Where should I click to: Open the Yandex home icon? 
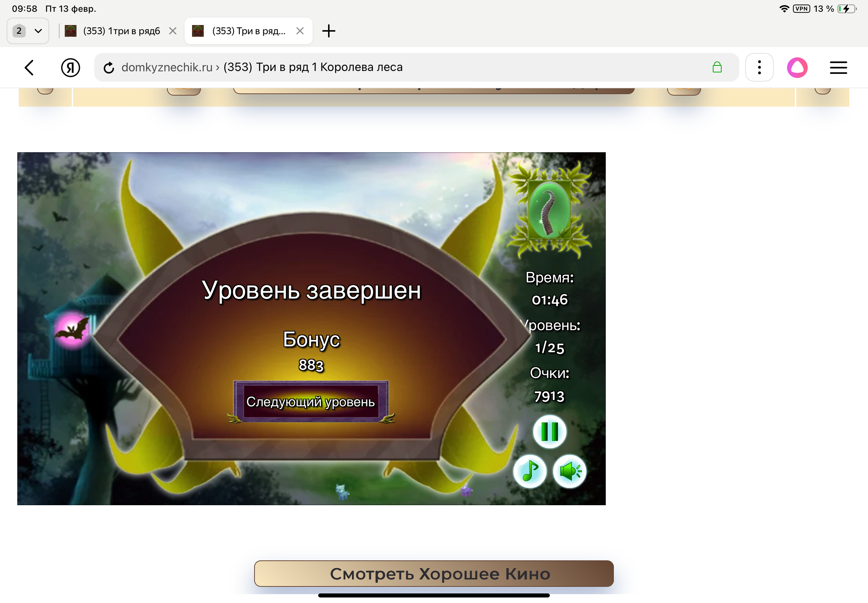(70, 68)
